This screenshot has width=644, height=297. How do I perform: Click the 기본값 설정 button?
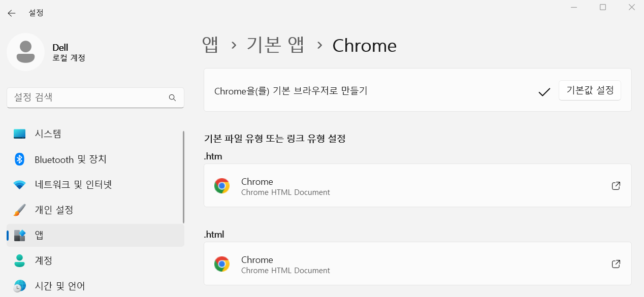click(x=590, y=90)
